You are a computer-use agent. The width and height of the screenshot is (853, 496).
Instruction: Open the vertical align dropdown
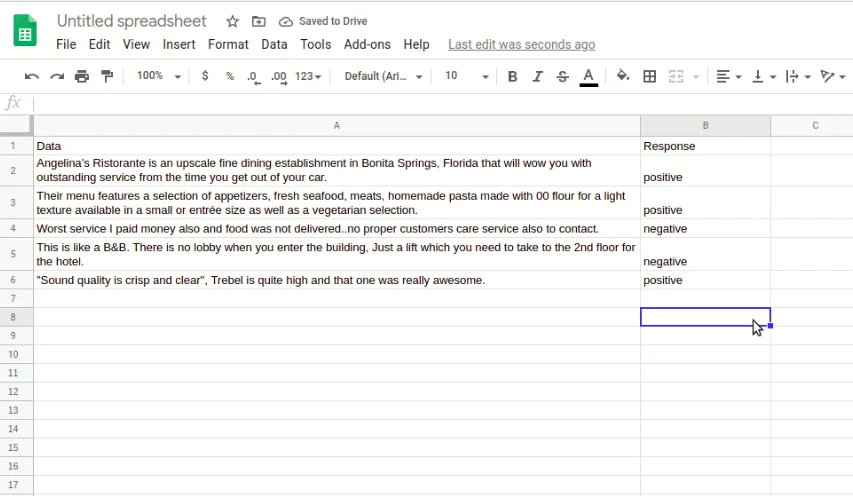(x=763, y=77)
